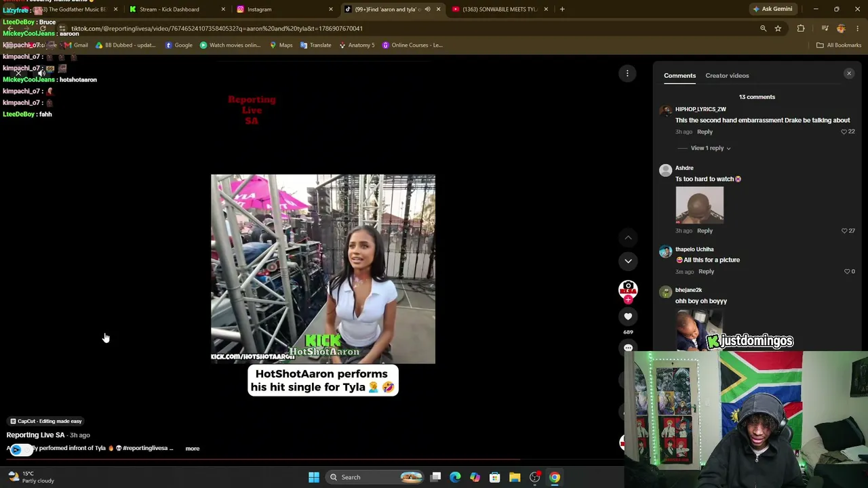Open the OBS Studio taskbar icon
Image resolution: width=868 pixels, height=488 pixels.
click(534, 477)
